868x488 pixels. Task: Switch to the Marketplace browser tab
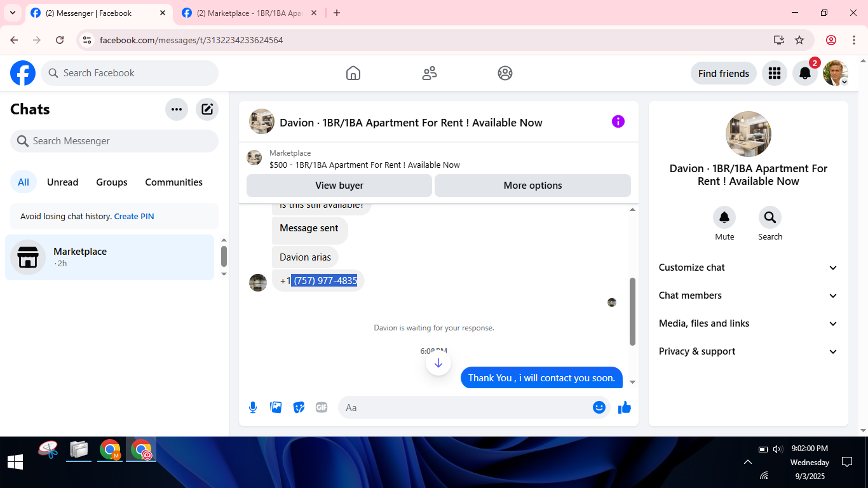coord(249,13)
